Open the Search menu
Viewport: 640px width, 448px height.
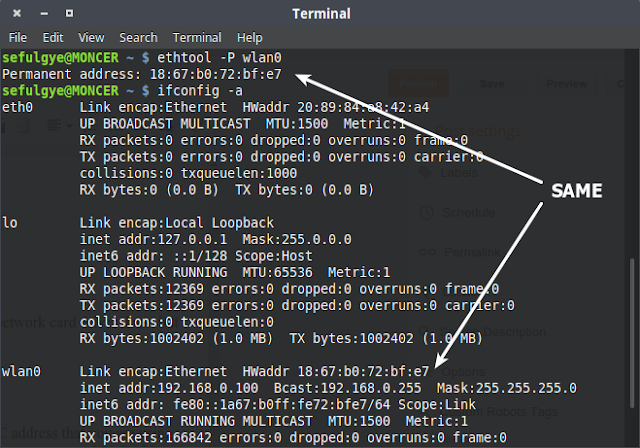138,38
